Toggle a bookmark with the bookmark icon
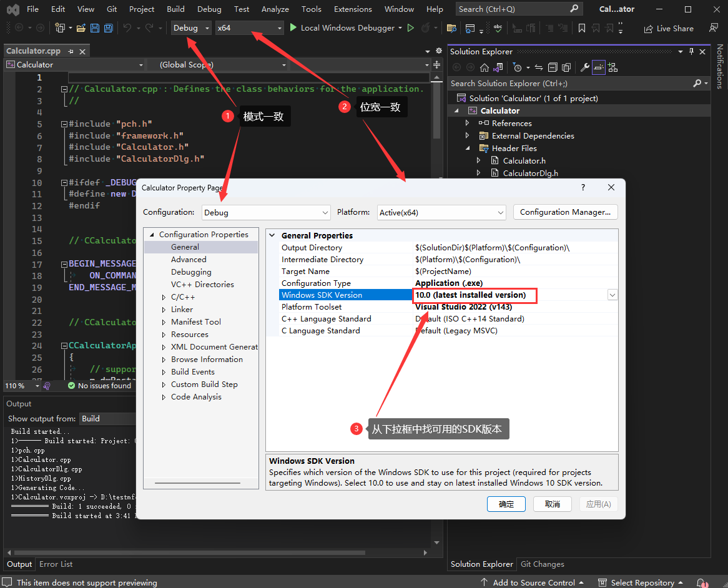 point(582,28)
